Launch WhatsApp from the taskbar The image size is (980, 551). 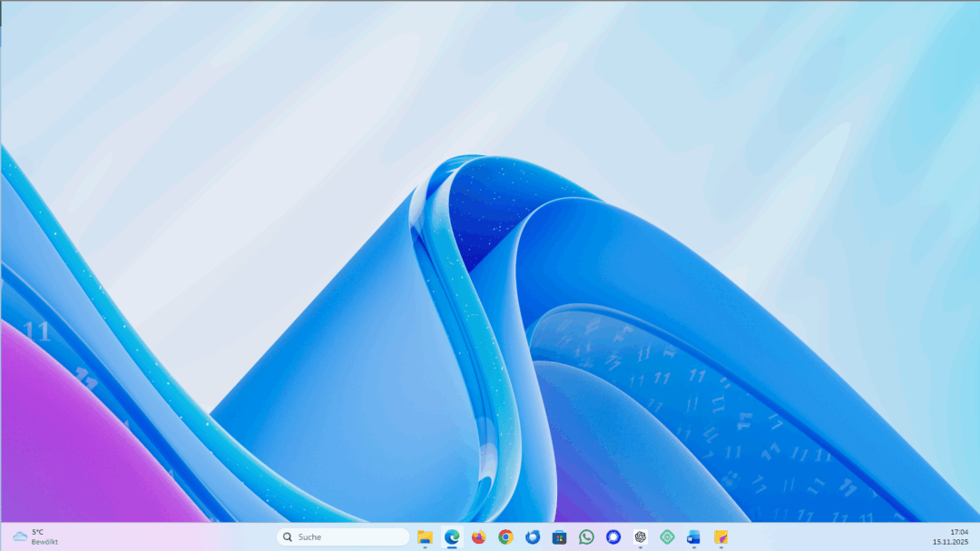(588, 536)
